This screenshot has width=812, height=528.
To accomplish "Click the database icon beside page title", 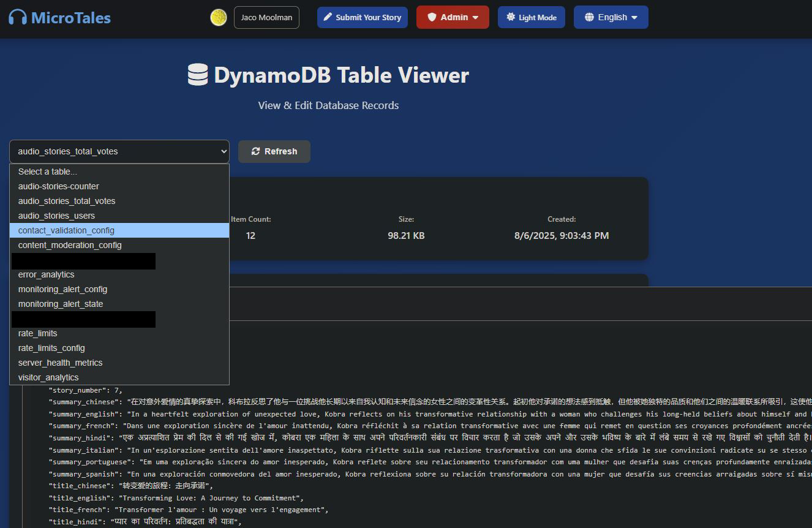I will point(198,75).
